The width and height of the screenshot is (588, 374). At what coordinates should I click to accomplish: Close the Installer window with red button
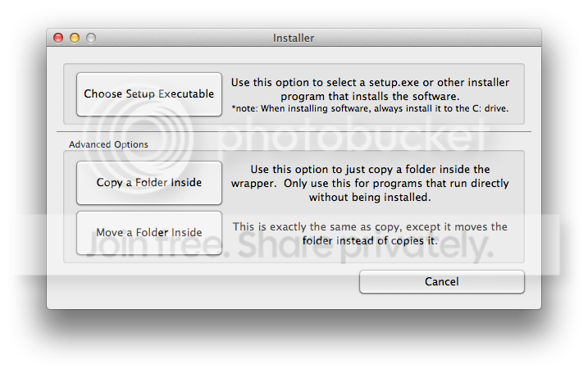(x=58, y=38)
